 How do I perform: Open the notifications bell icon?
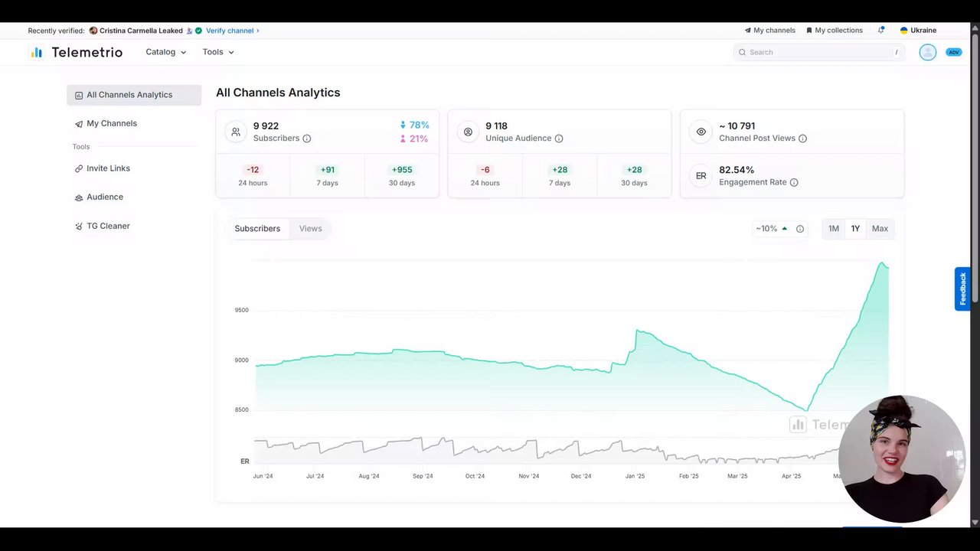[881, 31]
